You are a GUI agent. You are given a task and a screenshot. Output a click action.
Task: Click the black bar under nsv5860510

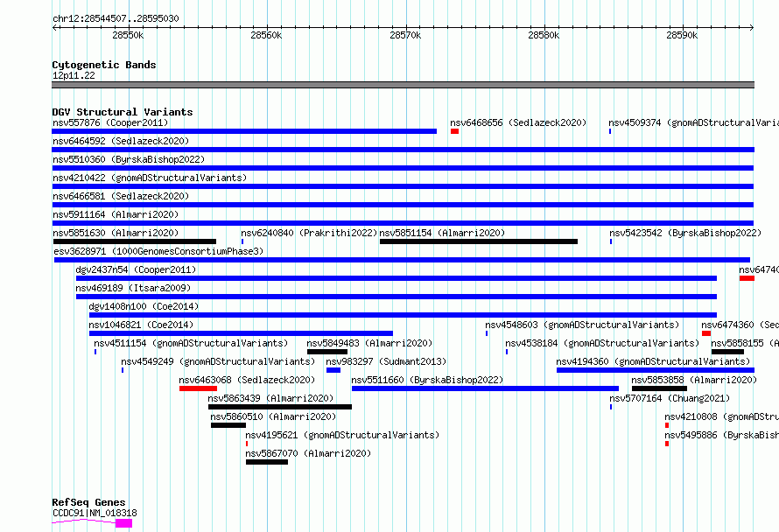[x=228, y=425]
